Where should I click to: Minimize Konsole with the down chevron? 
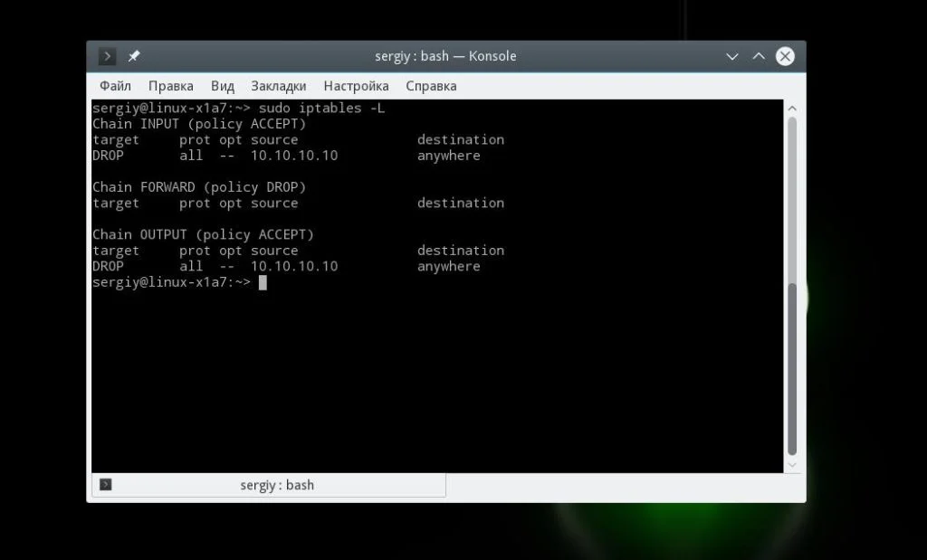(x=732, y=57)
